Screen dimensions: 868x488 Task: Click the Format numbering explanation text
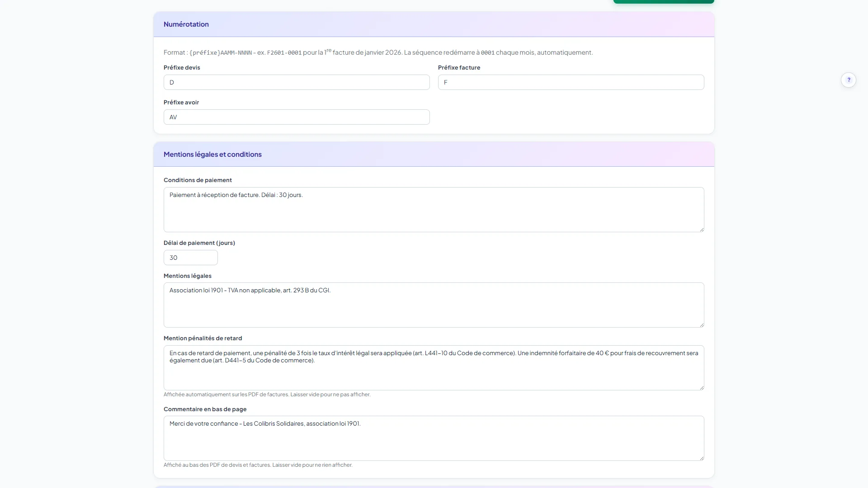pos(378,52)
